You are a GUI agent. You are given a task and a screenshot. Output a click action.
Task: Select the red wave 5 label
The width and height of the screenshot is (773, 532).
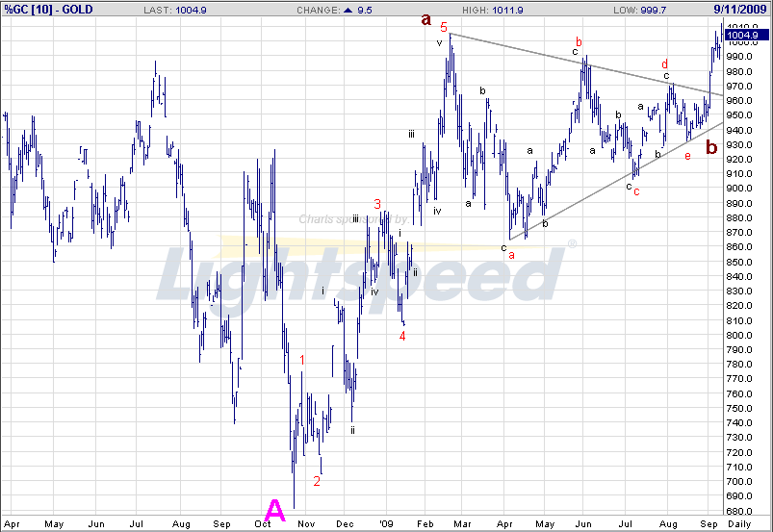pyautogui.click(x=444, y=28)
